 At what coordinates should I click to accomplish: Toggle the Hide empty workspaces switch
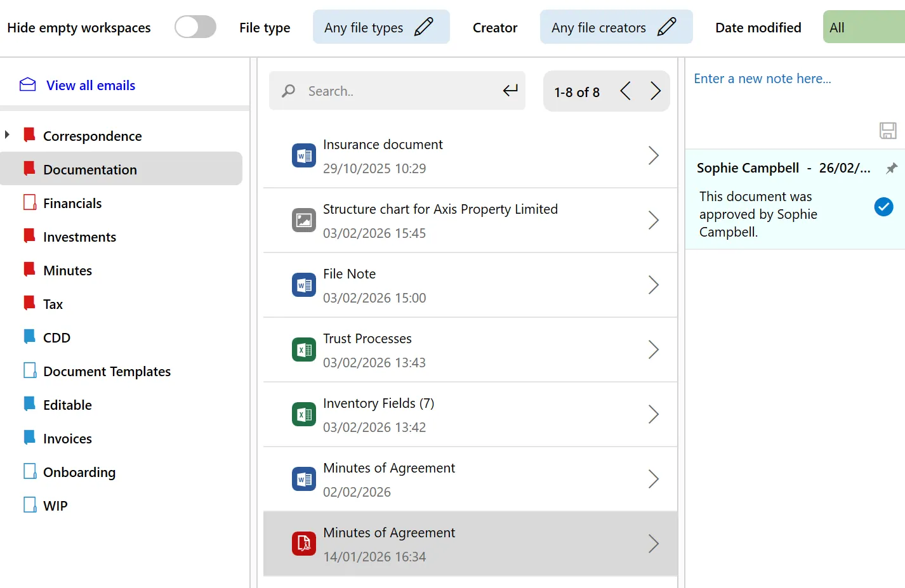[195, 27]
